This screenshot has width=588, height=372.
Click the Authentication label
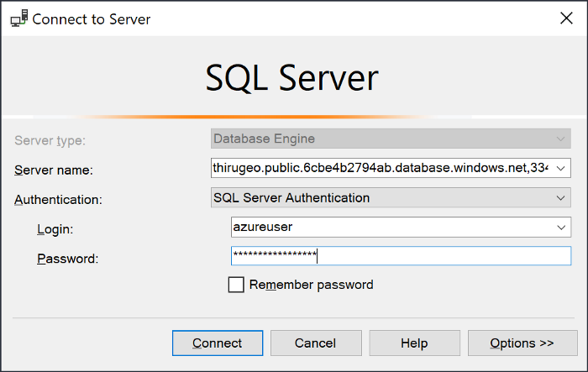58,200
